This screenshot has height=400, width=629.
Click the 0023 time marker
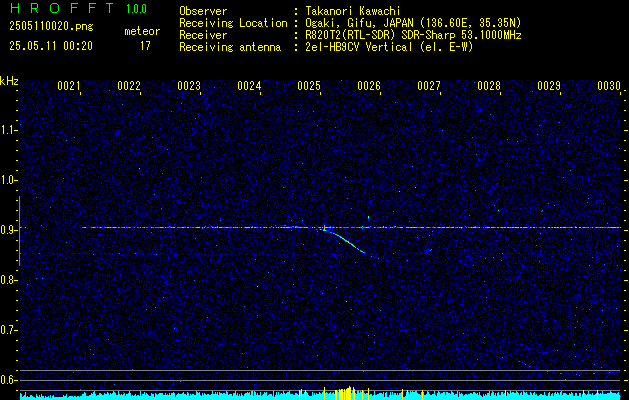[x=189, y=86]
